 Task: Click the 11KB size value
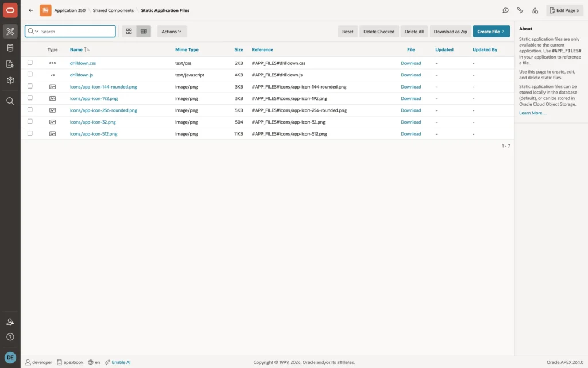[x=239, y=133]
